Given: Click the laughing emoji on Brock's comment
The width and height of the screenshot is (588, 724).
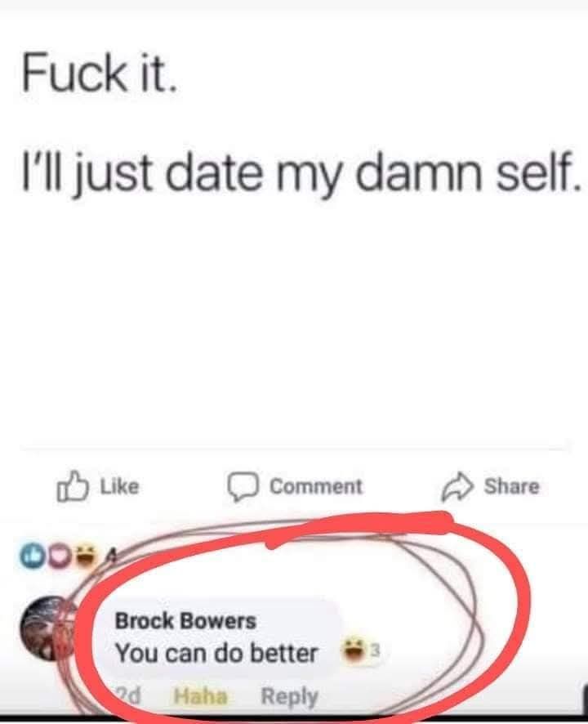Looking at the screenshot, I should tap(353, 649).
